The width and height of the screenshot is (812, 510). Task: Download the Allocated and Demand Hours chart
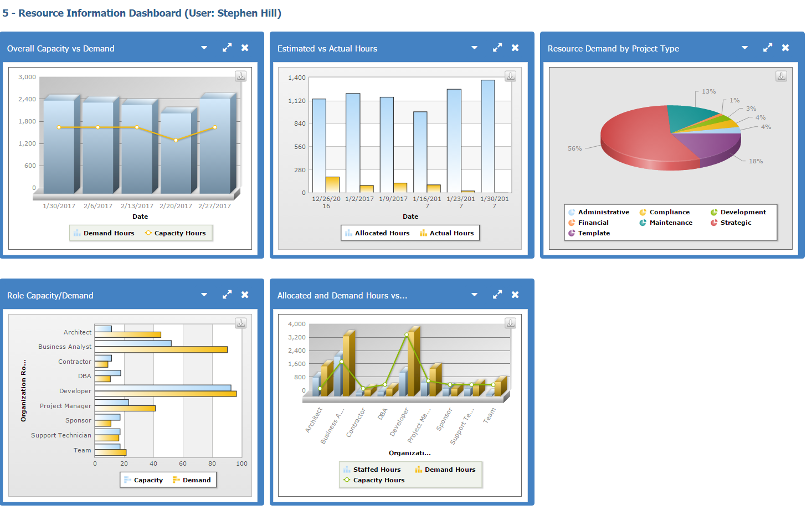511,323
